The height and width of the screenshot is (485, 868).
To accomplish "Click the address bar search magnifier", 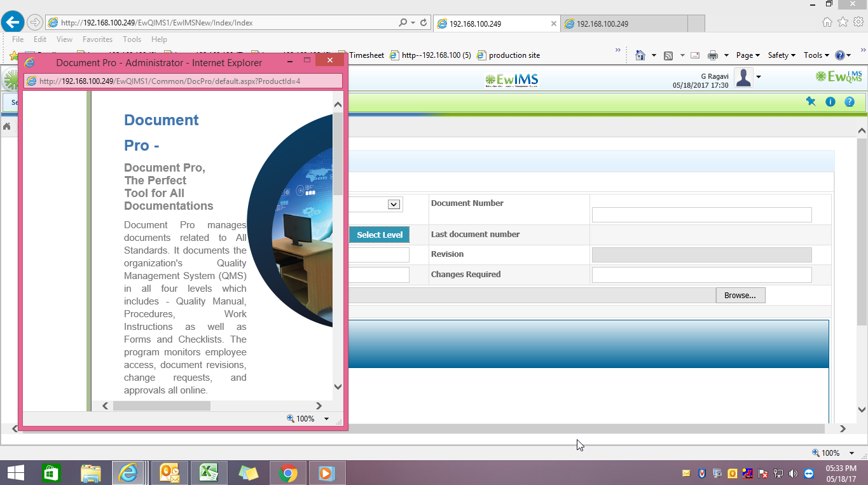I will (x=403, y=23).
